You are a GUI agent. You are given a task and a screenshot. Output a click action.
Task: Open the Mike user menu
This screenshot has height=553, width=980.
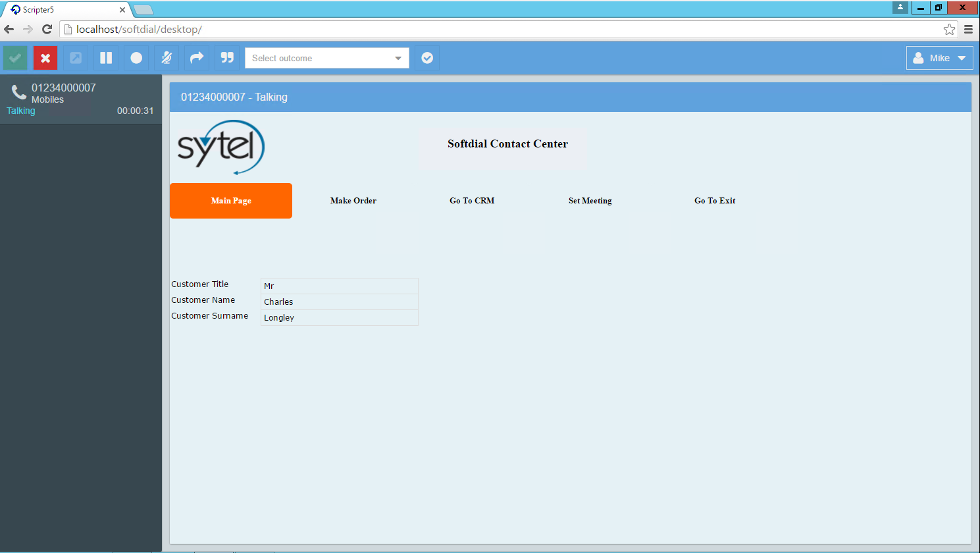tap(939, 58)
